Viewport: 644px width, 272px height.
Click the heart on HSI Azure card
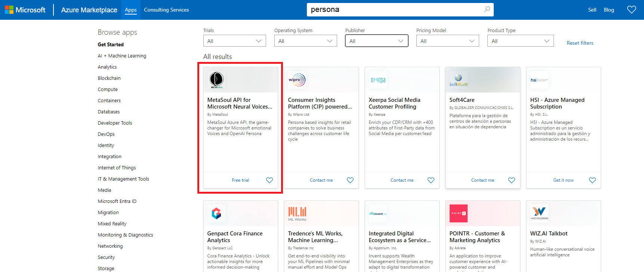click(x=592, y=180)
